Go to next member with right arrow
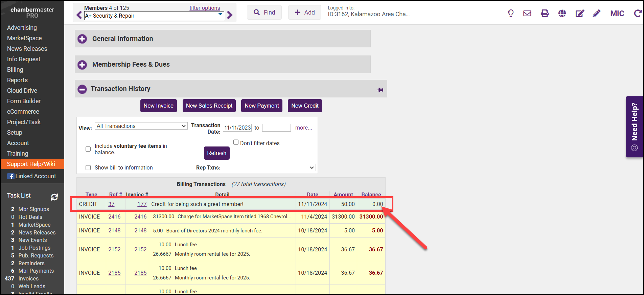This screenshot has width=644, height=295. pos(230,15)
